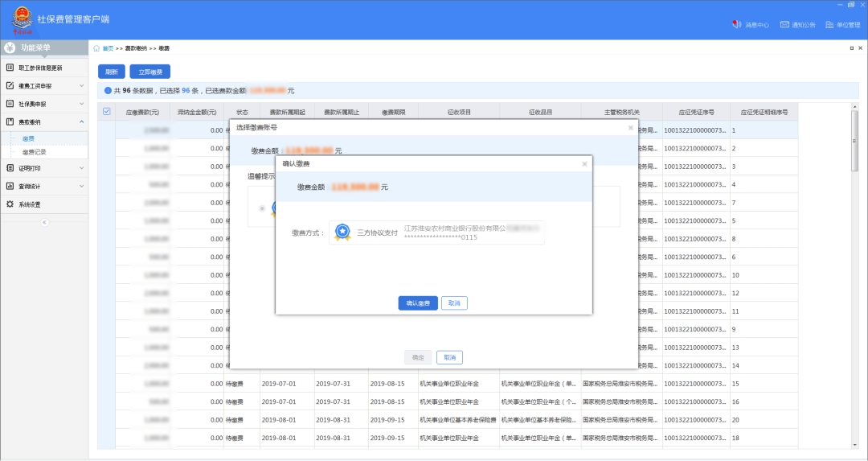The height and width of the screenshot is (461, 868).
Task: Collapse sidebar with double-arrow icon
Action: (44, 222)
